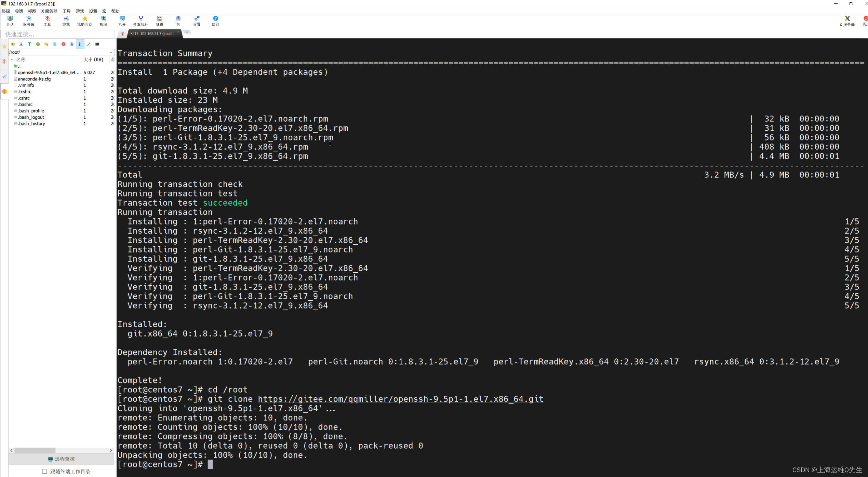Open the 工具 tools icon
Viewport: 868px width, 477px height.
47,21
